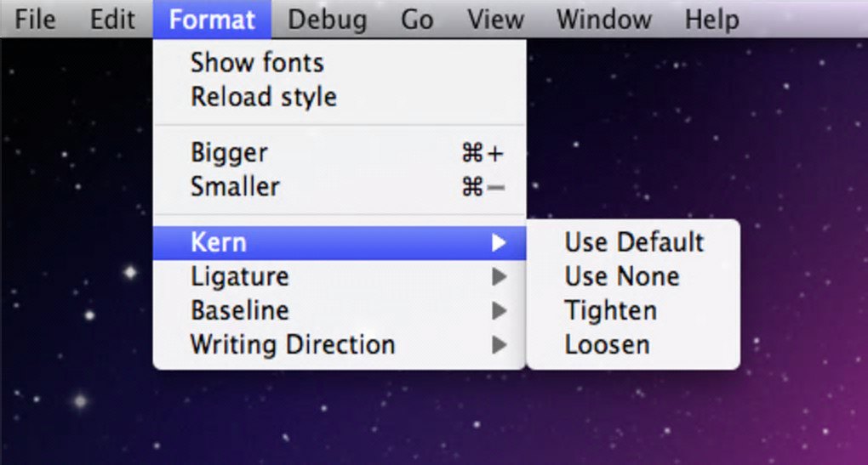
Task: Open the Go menu
Action: tap(417, 19)
